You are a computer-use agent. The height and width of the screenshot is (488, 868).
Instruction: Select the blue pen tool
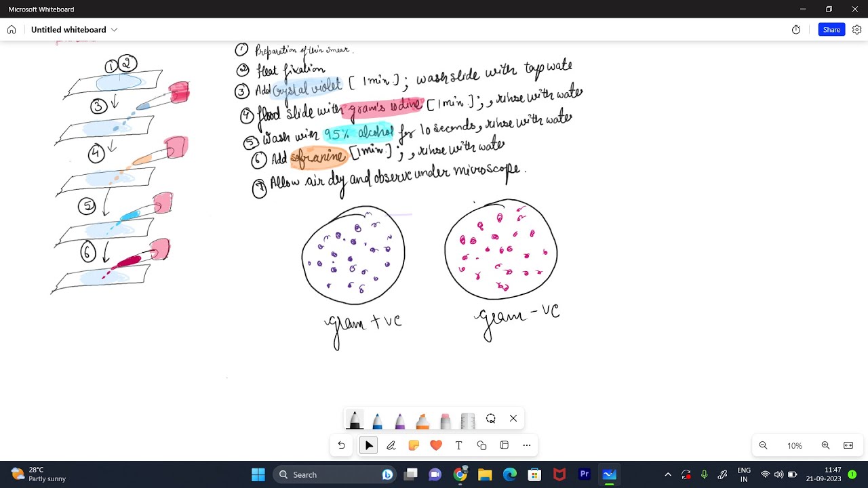(377, 420)
